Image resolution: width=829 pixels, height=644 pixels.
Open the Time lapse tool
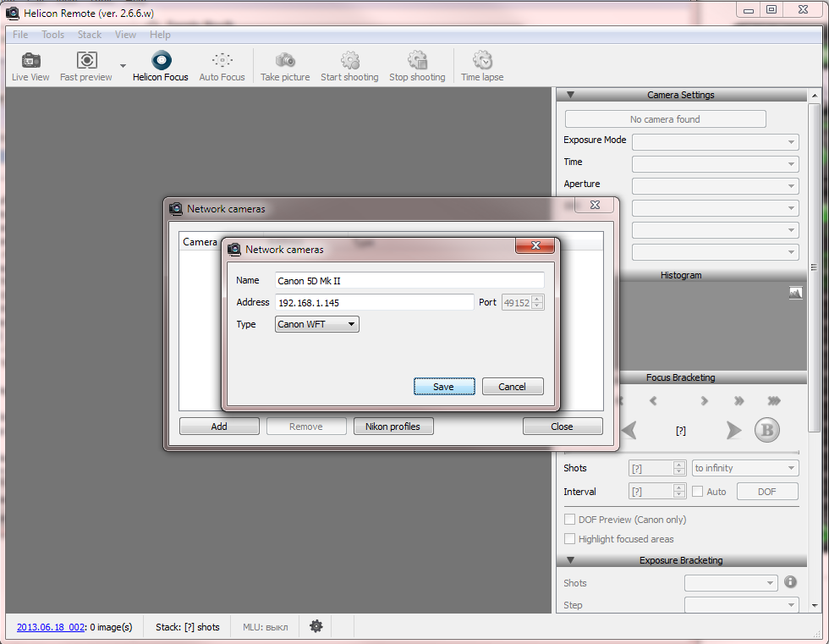click(482, 66)
